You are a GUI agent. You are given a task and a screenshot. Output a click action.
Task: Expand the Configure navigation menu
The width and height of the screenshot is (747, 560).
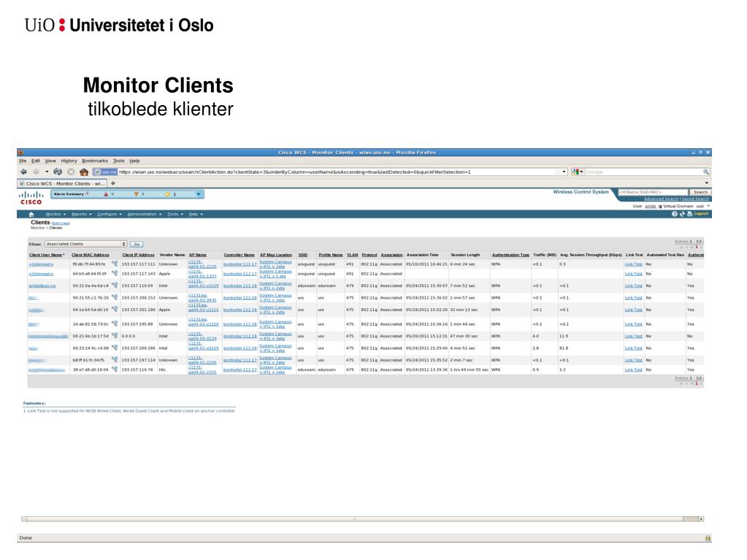click(110, 214)
